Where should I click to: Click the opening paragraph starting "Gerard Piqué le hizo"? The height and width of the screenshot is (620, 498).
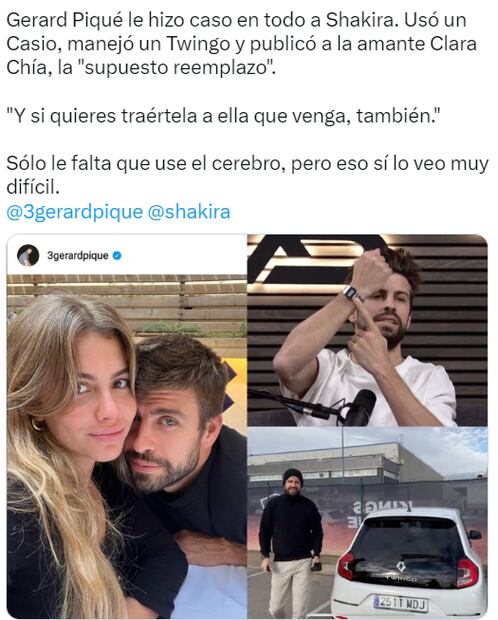(x=241, y=43)
